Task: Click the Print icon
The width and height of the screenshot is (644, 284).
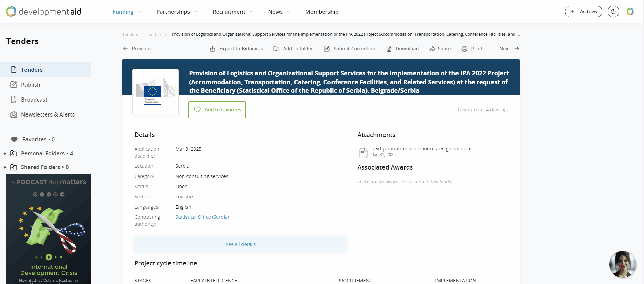Action: tap(464, 49)
